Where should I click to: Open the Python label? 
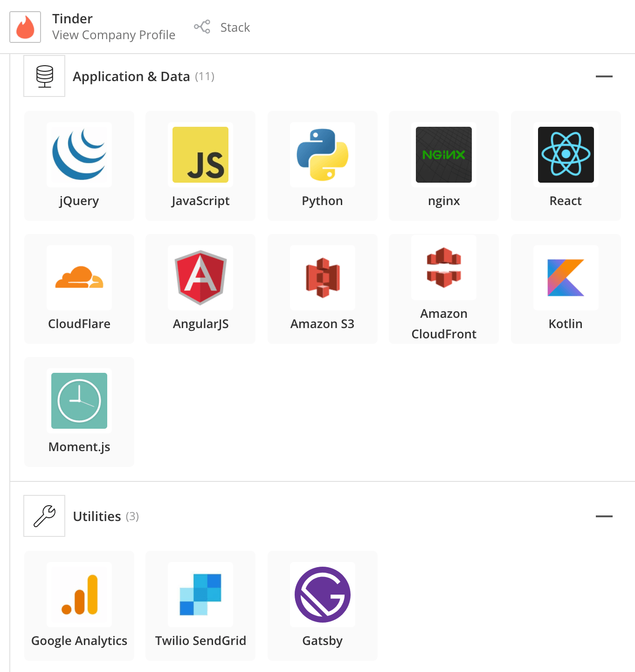[x=322, y=201]
